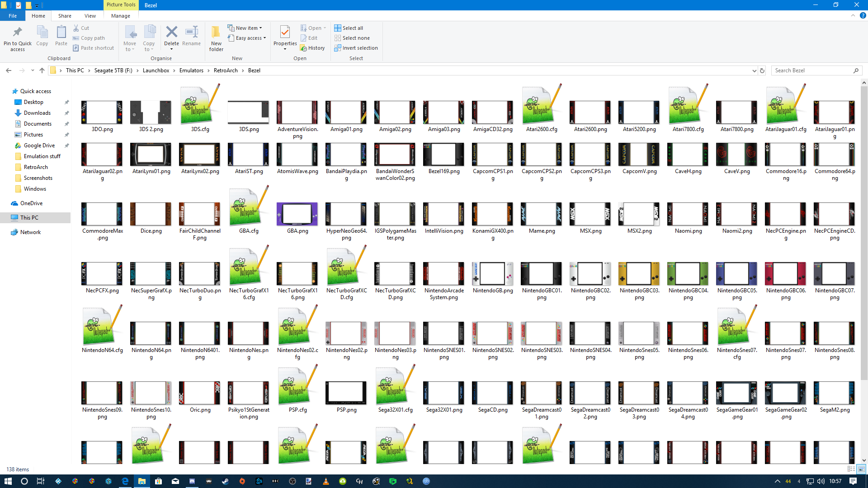Refresh the folder view
The image size is (868, 488).
point(762,70)
